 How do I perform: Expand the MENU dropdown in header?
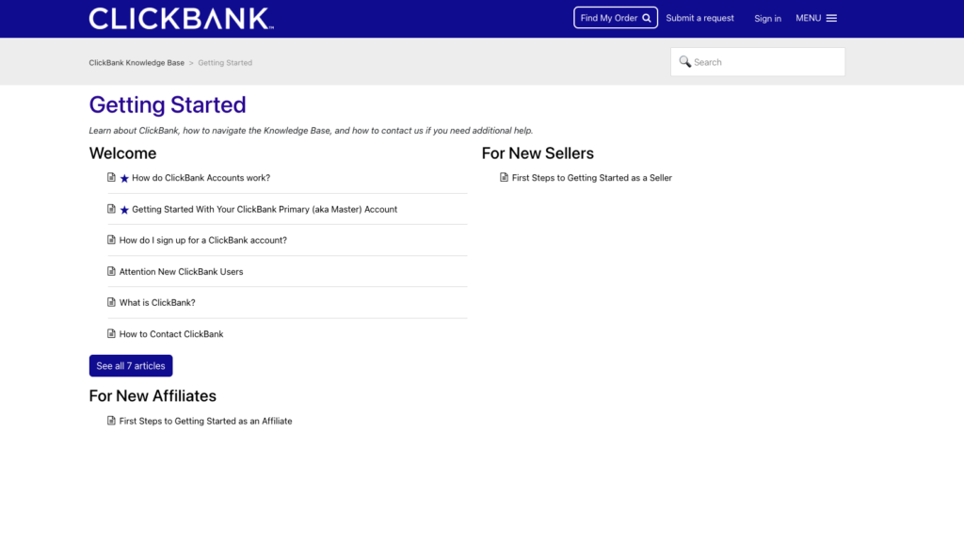(x=816, y=18)
